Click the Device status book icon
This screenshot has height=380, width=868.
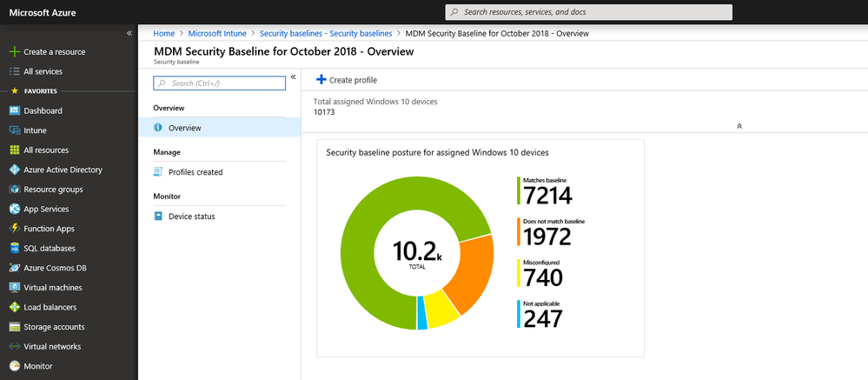pos(158,216)
